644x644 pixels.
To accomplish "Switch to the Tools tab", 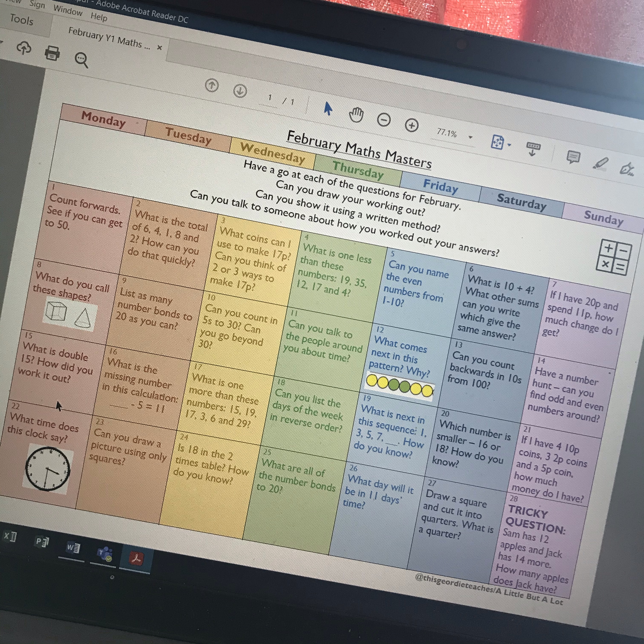I will [x=22, y=19].
